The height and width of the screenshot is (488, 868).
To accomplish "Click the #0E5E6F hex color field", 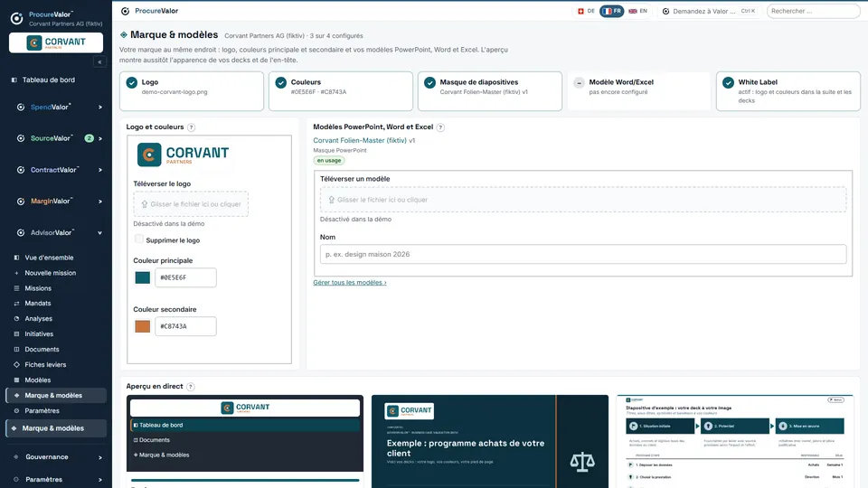I will click(x=185, y=277).
